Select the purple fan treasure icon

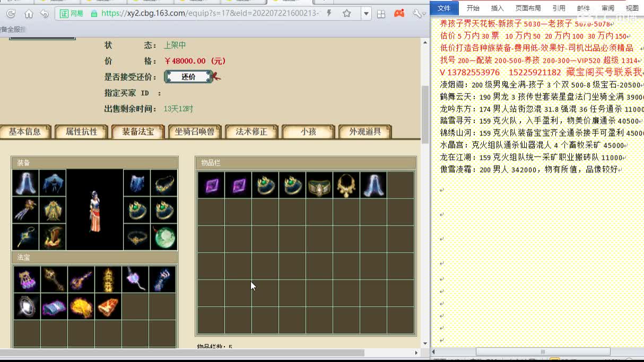(135, 280)
